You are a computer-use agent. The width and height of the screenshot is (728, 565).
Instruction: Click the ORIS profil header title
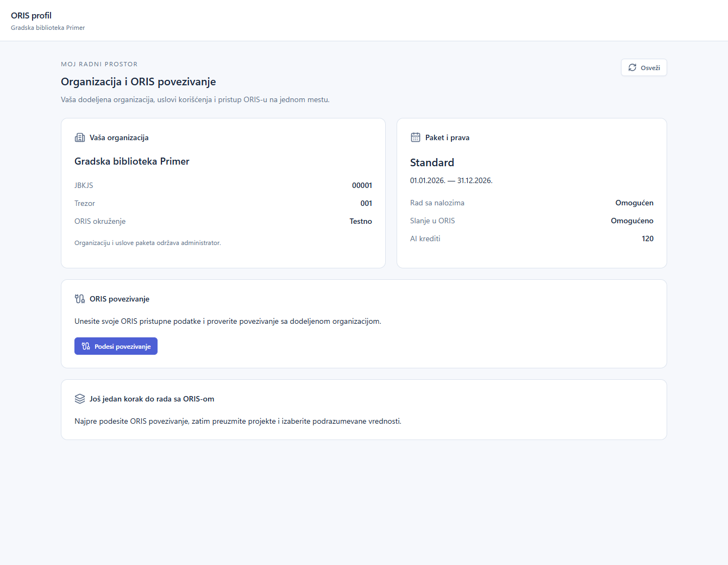pyautogui.click(x=31, y=16)
